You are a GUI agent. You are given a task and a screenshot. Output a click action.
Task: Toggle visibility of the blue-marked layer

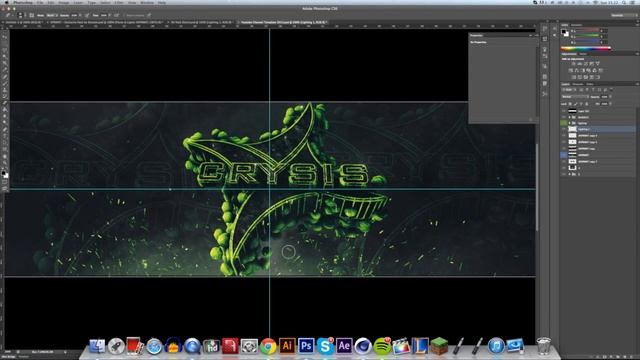564,155
